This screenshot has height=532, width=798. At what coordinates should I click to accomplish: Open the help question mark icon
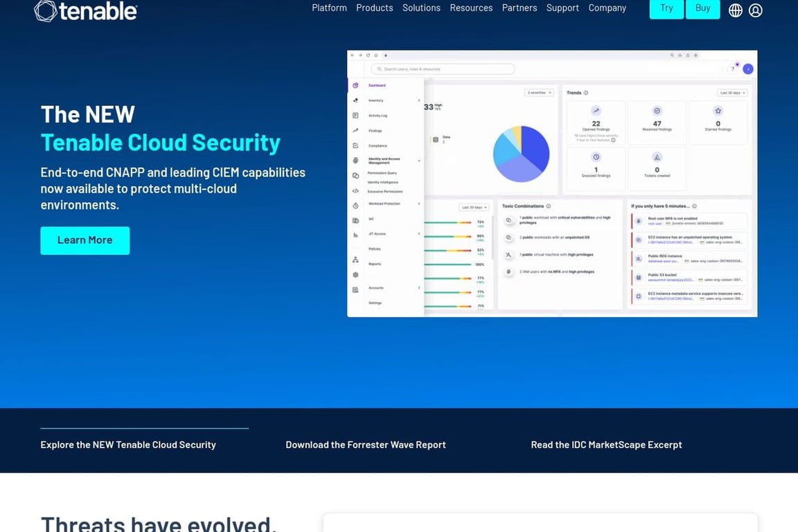732,69
